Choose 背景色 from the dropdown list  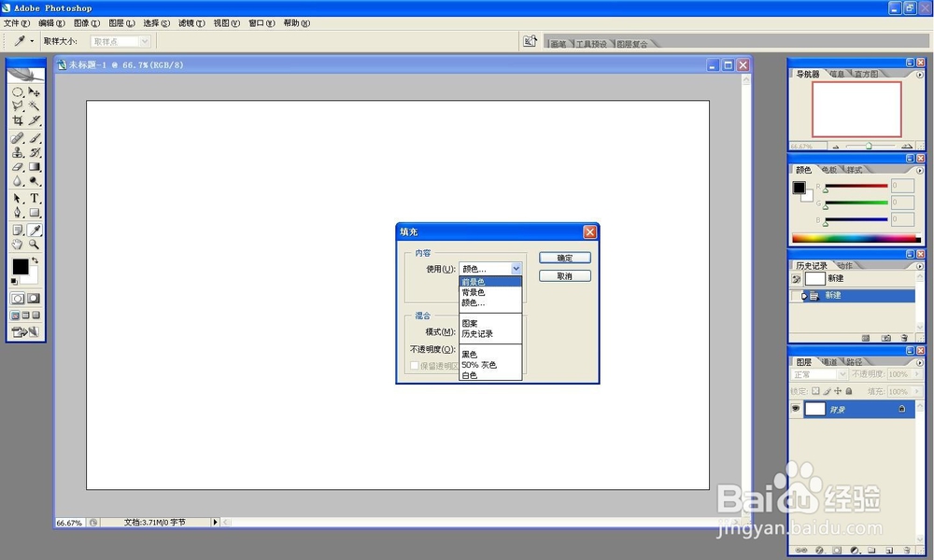pos(490,292)
